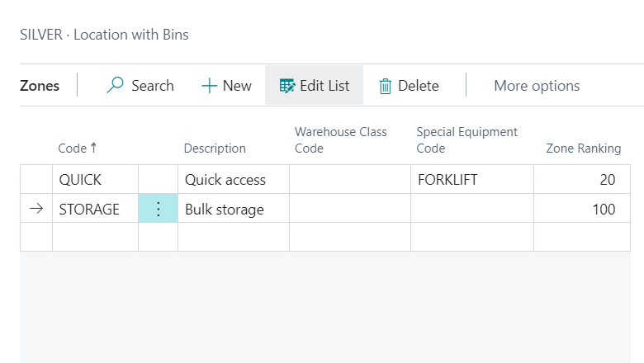Click the Zone Ranking value 20

pos(607,180)
